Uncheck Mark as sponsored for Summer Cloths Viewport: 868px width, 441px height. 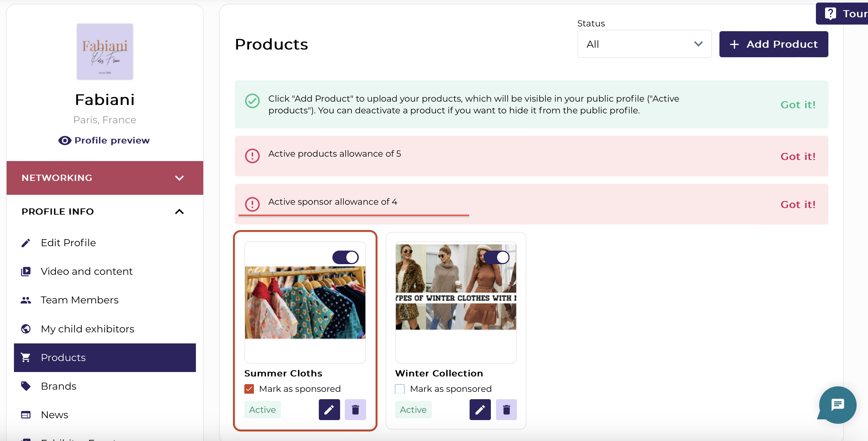[249, 389]
